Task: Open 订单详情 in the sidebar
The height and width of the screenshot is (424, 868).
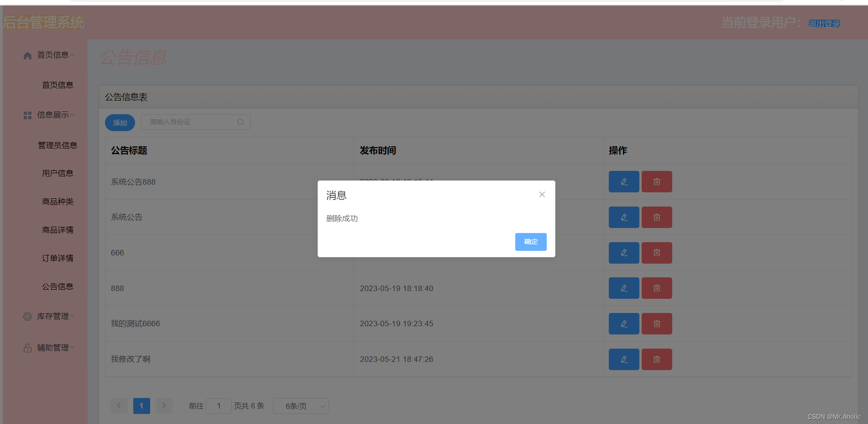Action: coord(58,259)
